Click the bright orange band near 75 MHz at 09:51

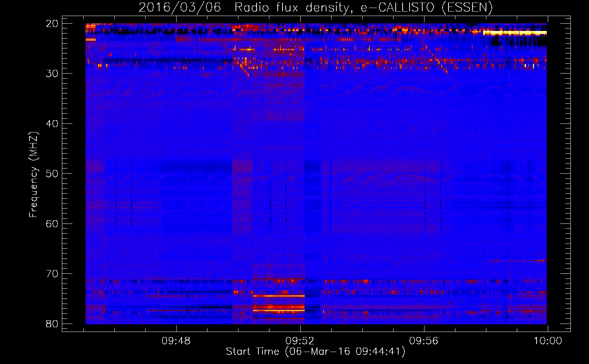click(x=279, y=296)
